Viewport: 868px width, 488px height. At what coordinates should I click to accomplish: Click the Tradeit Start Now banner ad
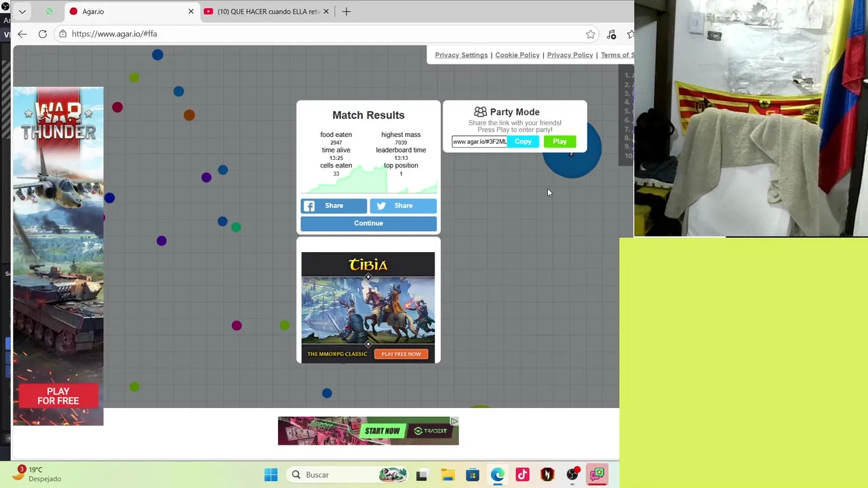pos(368,431)
